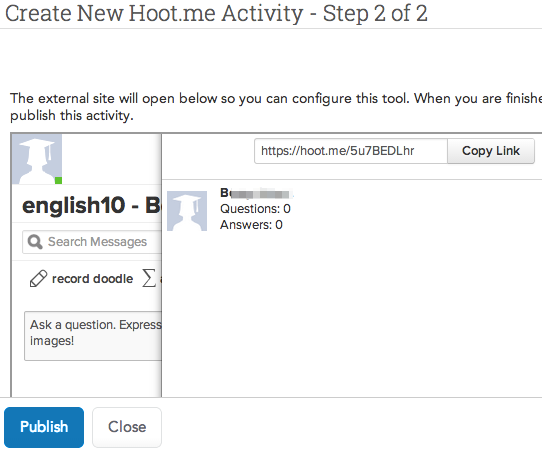The width and height of the screenshot is (542, 453).
Task: Select the hoot.me URL field
Action: 351,151
